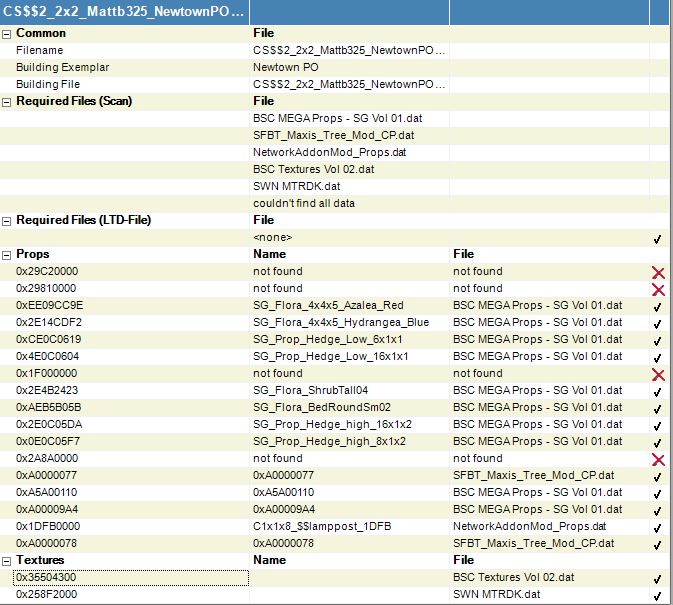673x605 pixels.
Task: Click checkmark icon for prop 0x0E0C05F7
Action: [657, 443]
